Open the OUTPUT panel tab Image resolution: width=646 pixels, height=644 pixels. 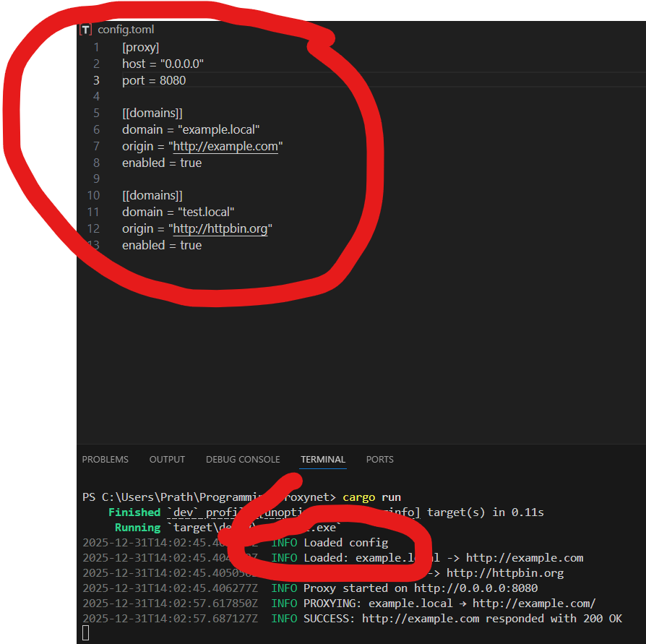(x=167, y=459)
